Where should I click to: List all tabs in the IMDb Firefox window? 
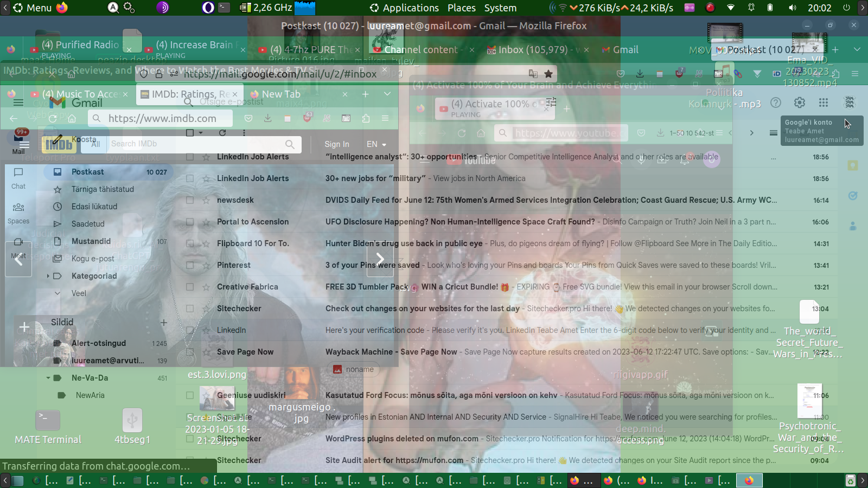coord(387,94)
